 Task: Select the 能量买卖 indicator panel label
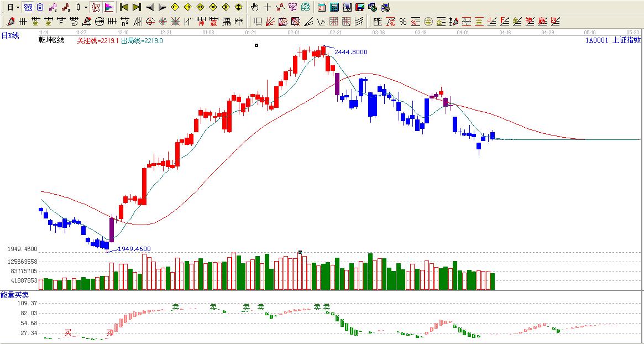[14, 295]
